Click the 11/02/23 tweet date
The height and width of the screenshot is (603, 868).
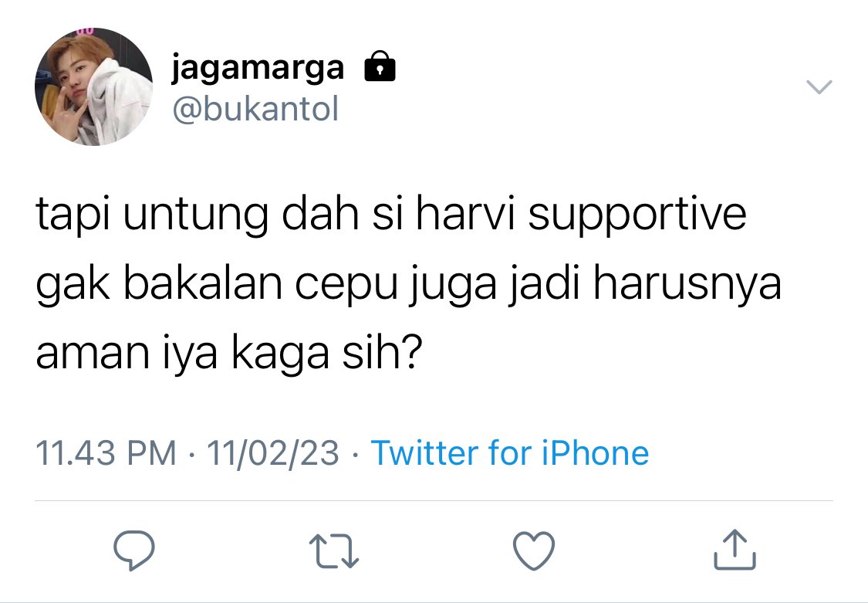[x=273, y=453]
